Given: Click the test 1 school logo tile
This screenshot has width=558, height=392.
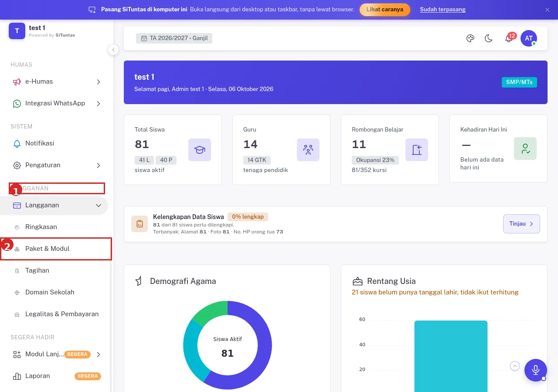Looking at the screenshot, I should pos(17,31).
